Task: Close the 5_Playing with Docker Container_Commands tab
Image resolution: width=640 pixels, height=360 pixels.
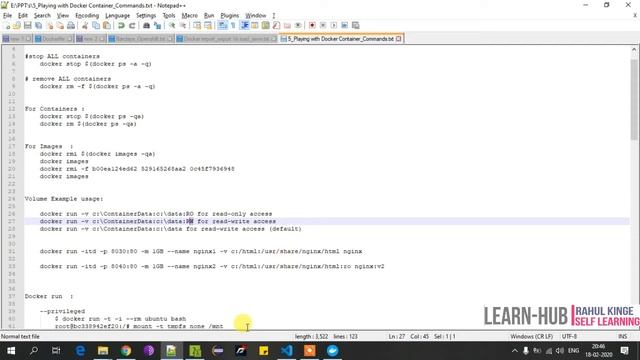Action: coord(398,39)
